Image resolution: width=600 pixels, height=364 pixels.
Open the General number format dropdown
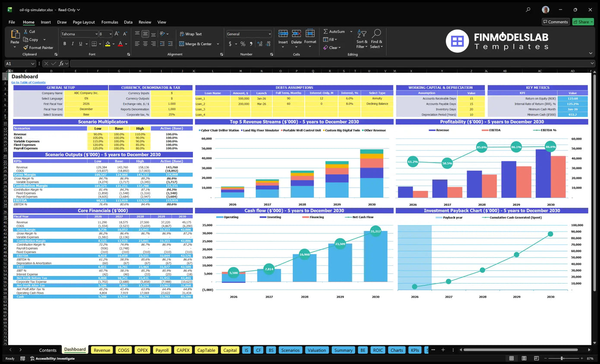click(x=270, y=34)
